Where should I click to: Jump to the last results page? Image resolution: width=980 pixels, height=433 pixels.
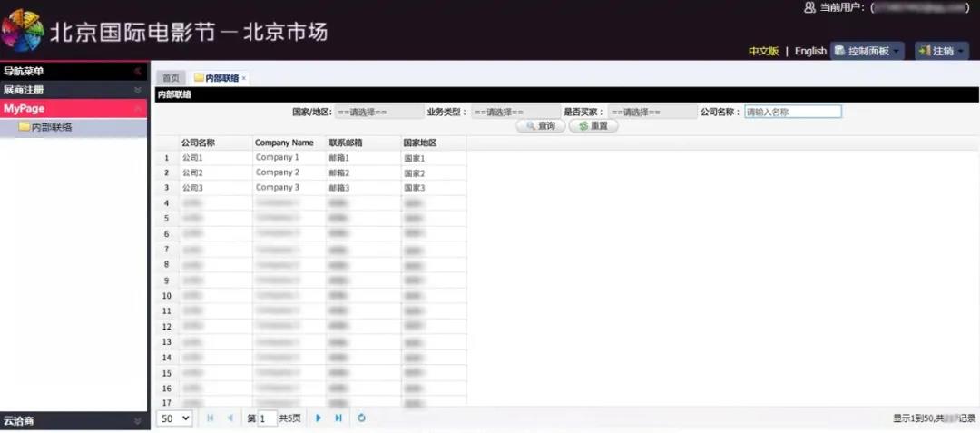coord(338,418)
